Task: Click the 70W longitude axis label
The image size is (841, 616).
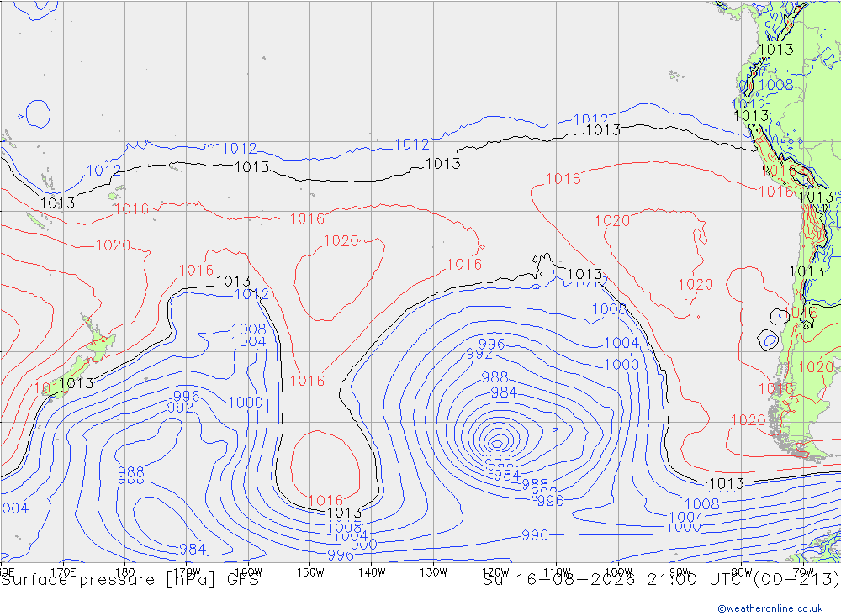Action: [x=803, y=572]
